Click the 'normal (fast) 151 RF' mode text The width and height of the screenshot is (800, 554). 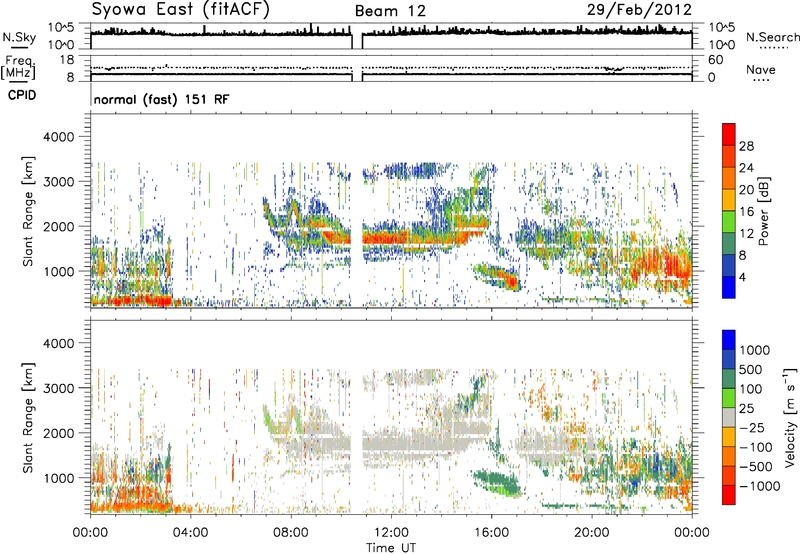[x=161, y=99]
